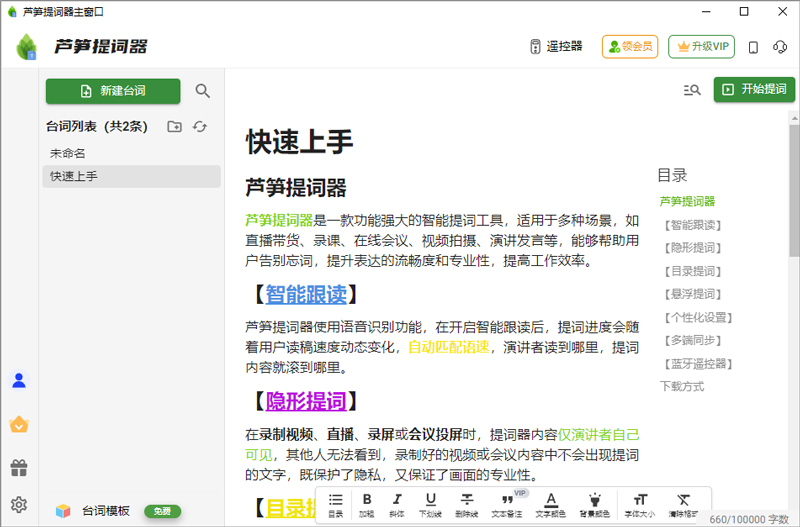Jump to 【悬浮提词】 in table of contents
The width and height of the screenshot is (800, 527).
[693, 294]
